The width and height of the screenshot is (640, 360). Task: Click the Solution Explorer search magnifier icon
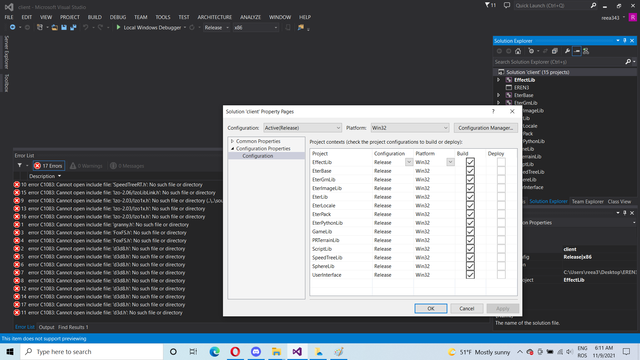628,62
